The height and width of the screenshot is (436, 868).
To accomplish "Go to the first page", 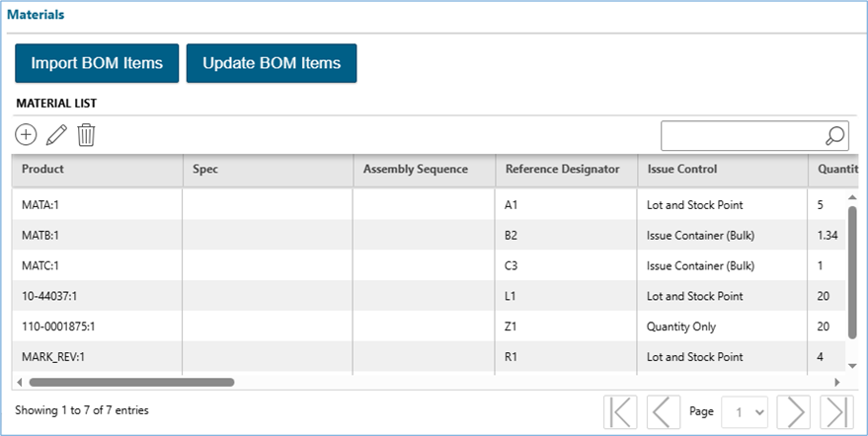I will 619,411.
